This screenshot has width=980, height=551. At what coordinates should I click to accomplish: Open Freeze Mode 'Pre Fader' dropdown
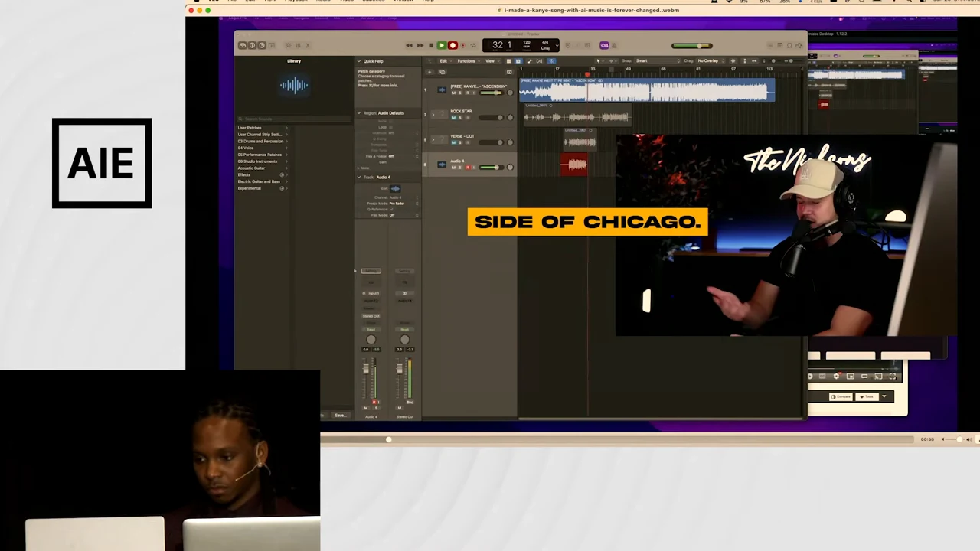403,204
